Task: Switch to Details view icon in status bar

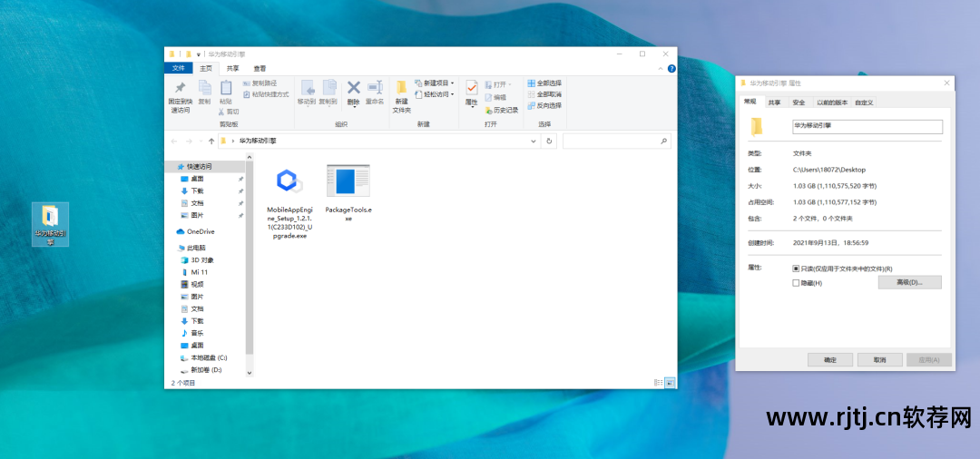Action: tap(658, 382)
